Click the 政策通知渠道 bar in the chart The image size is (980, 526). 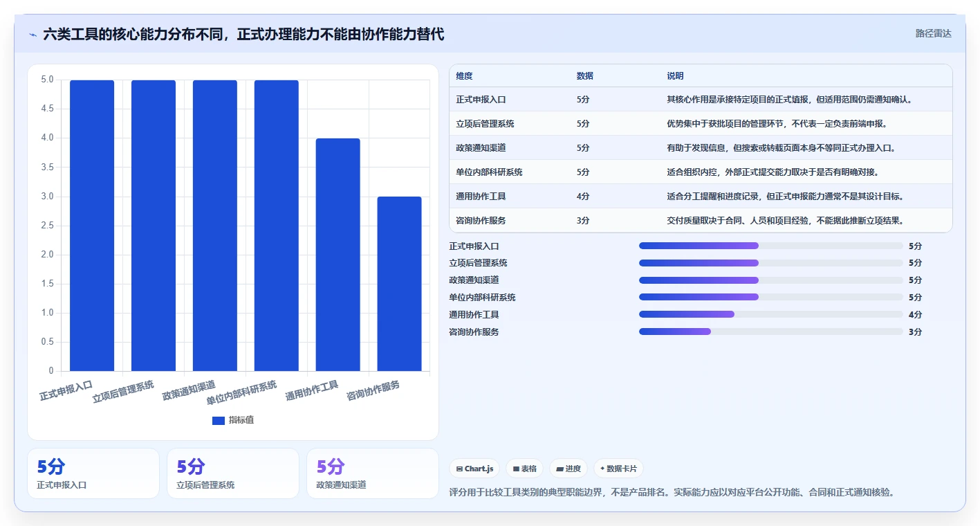point(215,226)
